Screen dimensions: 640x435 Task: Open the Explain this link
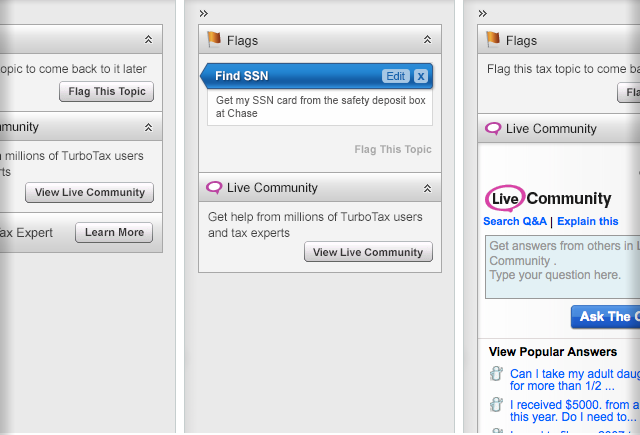pos(588,221)
